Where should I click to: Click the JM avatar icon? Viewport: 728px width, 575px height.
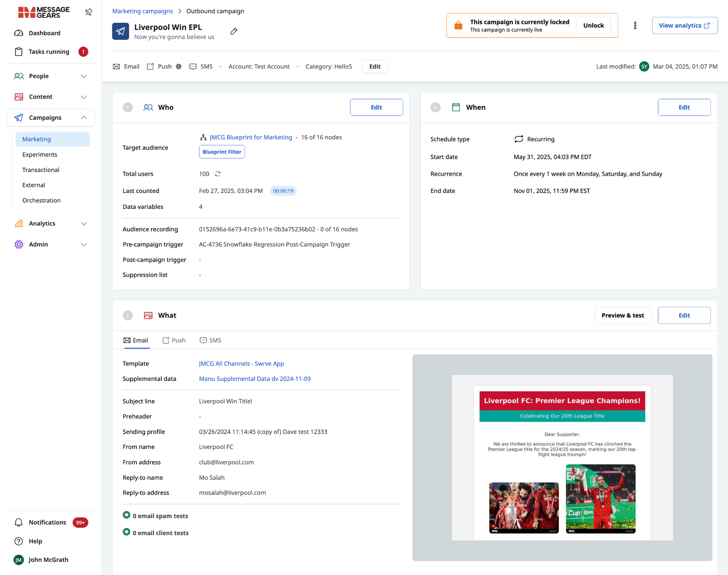19,560
